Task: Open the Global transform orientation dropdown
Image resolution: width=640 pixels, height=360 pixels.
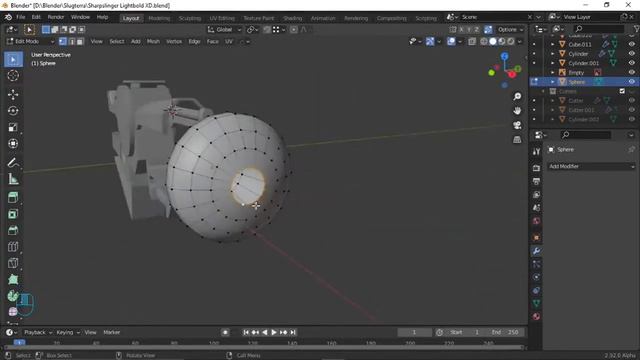Action: [x=224, y=29]
